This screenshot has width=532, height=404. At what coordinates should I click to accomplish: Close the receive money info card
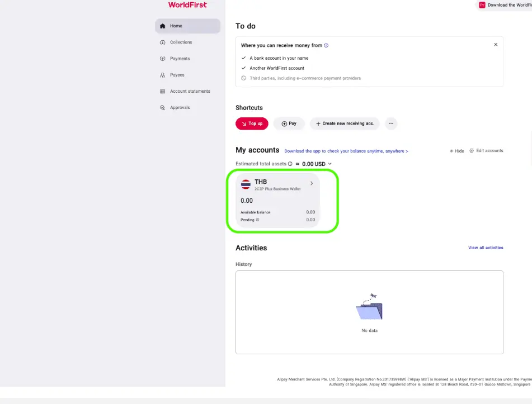(x=496, y=45)
